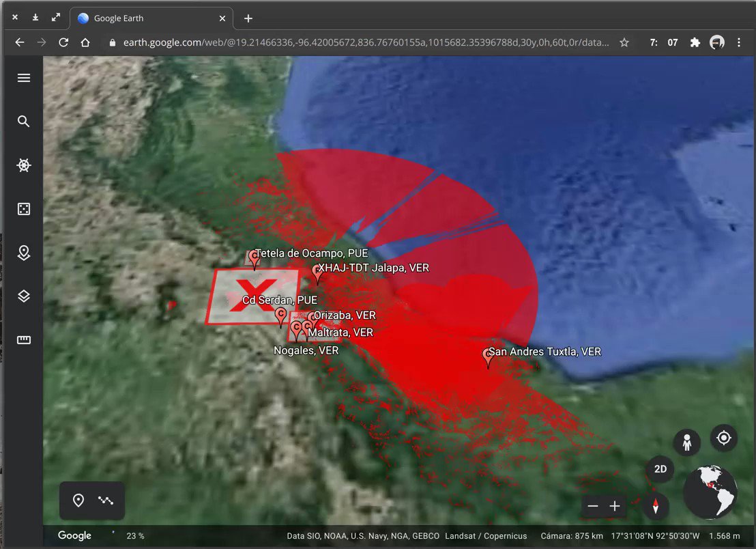756x549 pixels.
Task: Click the San Andres Tuxtla, VER placemark
Action: point(488,356)
